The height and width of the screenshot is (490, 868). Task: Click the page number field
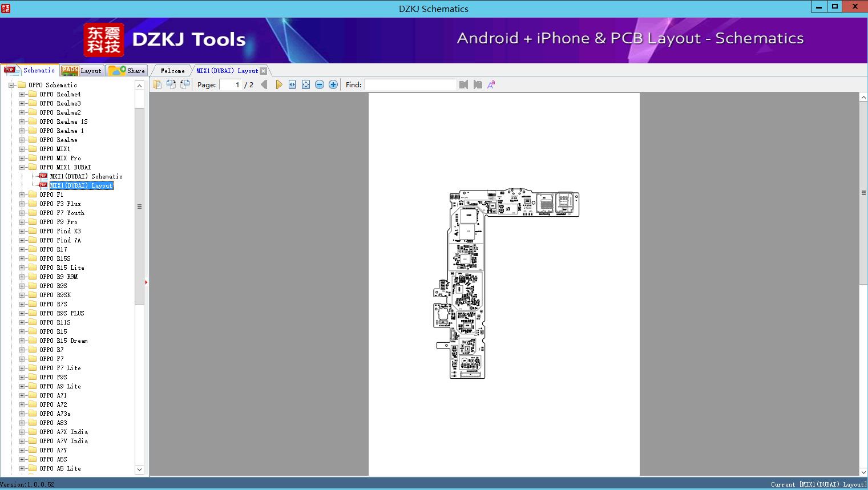tap(231, 84)
